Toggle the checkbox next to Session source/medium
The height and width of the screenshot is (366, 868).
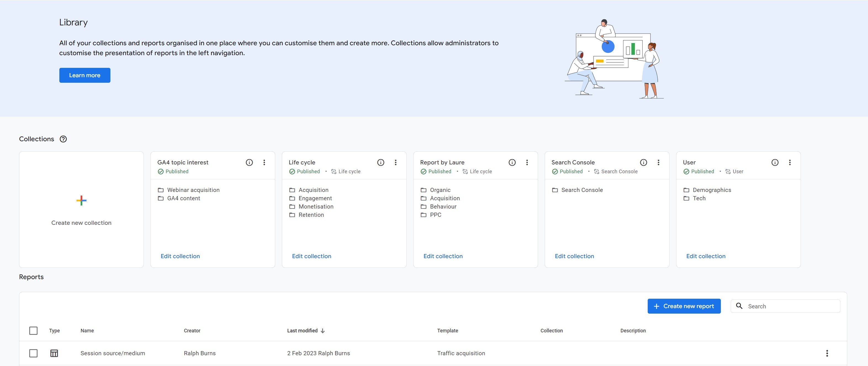point(33,353)
